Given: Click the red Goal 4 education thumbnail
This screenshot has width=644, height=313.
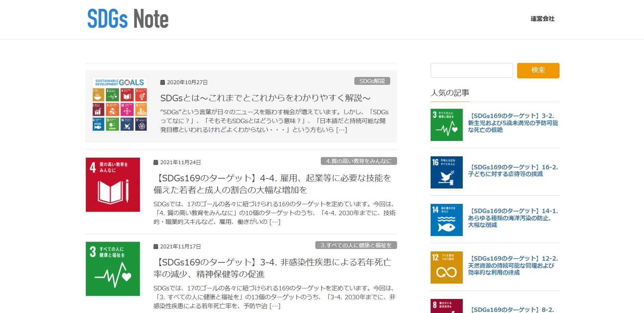Looking at the screenshot, I should [x=113, y=185].
